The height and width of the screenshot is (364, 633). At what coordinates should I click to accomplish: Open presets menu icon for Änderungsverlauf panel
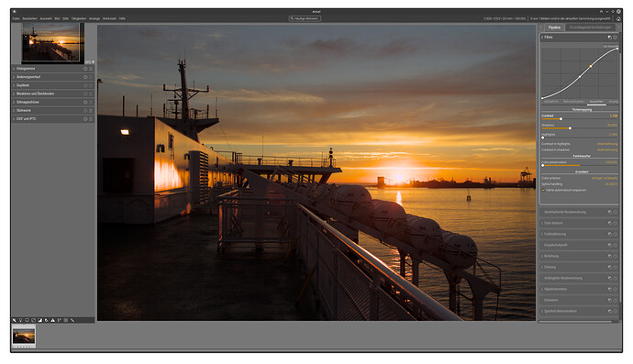[91, 77]
